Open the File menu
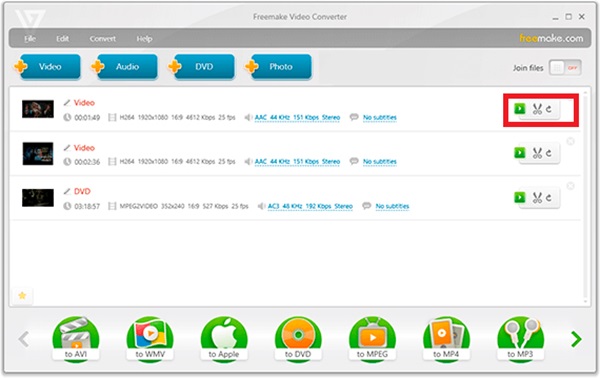This screenshot has width=600, height=378. [x=30, y=39]
